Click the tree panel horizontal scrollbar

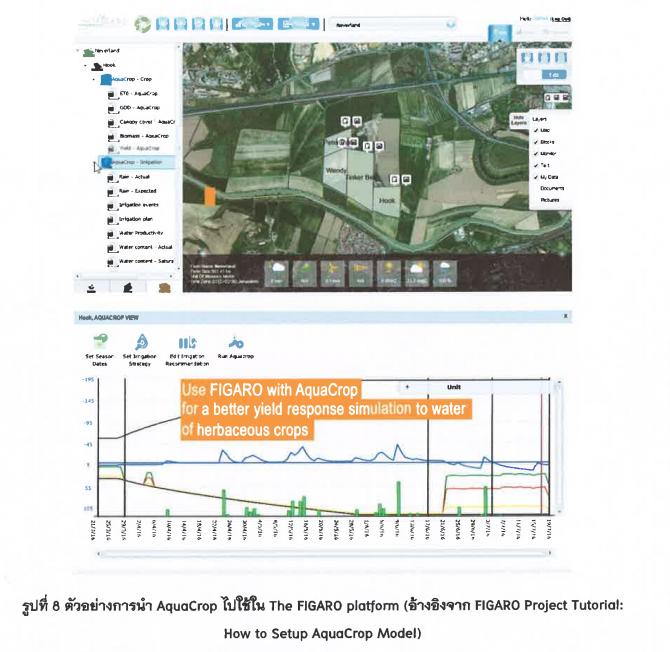[124, 276]
